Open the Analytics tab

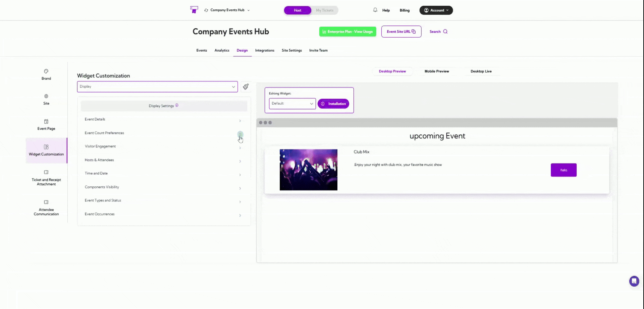point(222,50)
